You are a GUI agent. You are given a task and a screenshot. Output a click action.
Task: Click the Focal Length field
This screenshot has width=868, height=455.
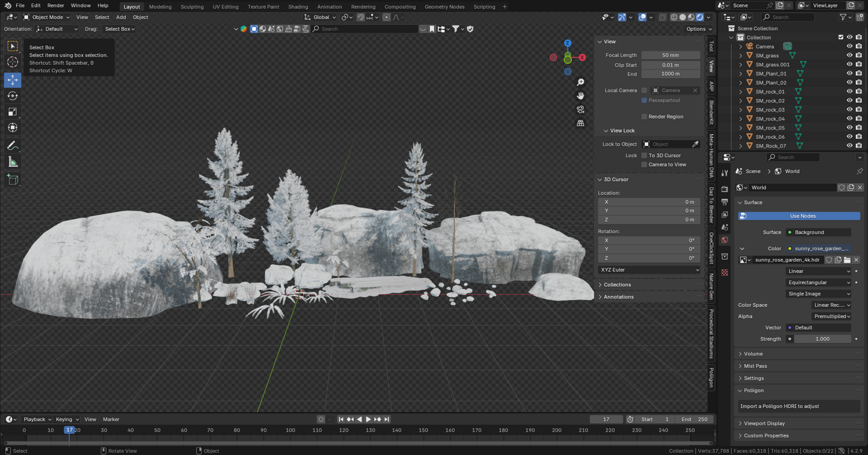[x=670, y=56]
